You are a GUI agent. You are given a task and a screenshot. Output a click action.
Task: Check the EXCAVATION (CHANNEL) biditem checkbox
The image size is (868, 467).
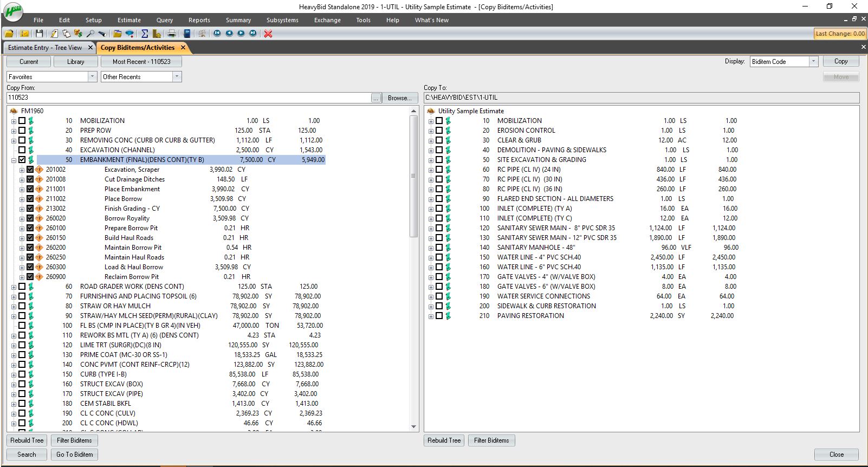[22, 150]
